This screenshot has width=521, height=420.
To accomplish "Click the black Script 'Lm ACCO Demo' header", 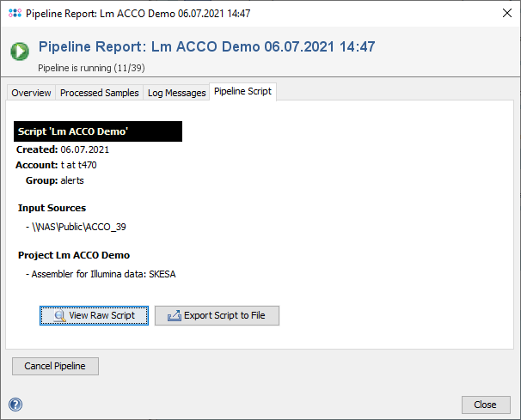I will point(98,131).
